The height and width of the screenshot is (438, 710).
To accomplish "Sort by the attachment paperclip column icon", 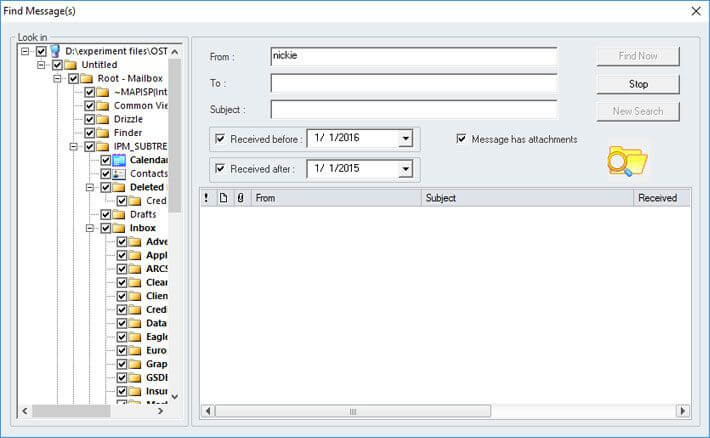I will (x=240, y=198).
